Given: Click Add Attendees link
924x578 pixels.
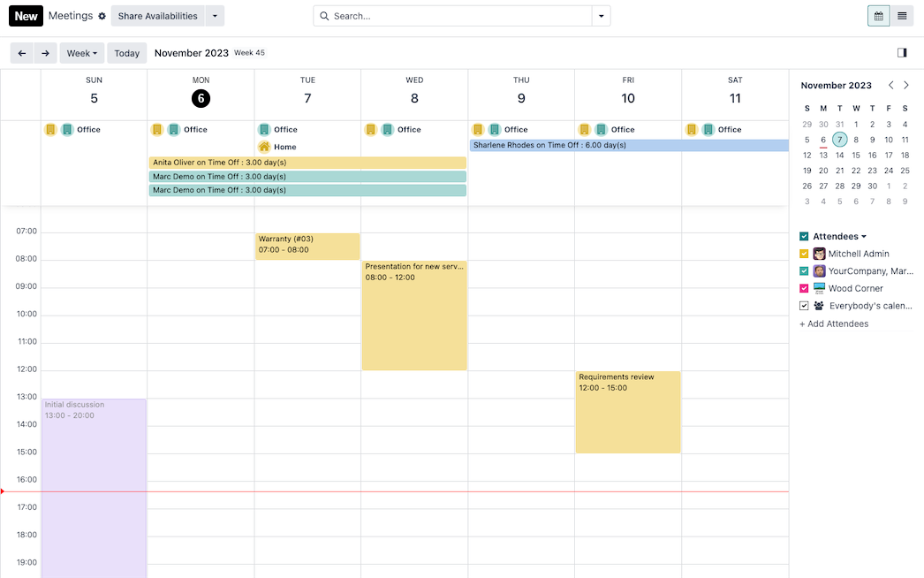Looking at the screenshot, I should pyautogui.click(x=834, y=323).
